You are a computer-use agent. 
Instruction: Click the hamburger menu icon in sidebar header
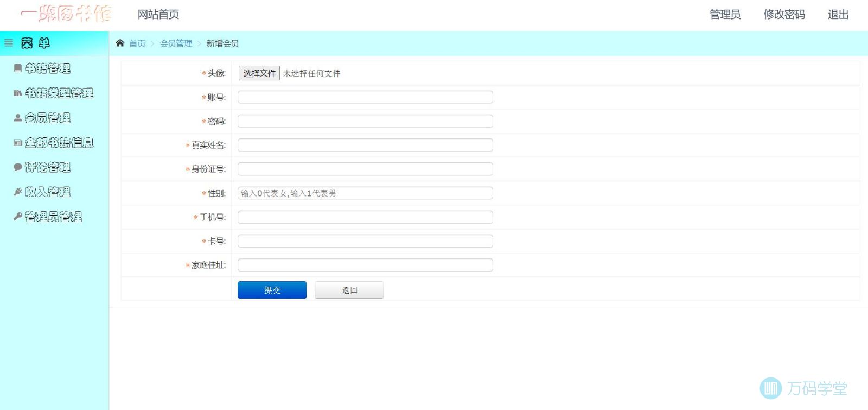[9, 42]
